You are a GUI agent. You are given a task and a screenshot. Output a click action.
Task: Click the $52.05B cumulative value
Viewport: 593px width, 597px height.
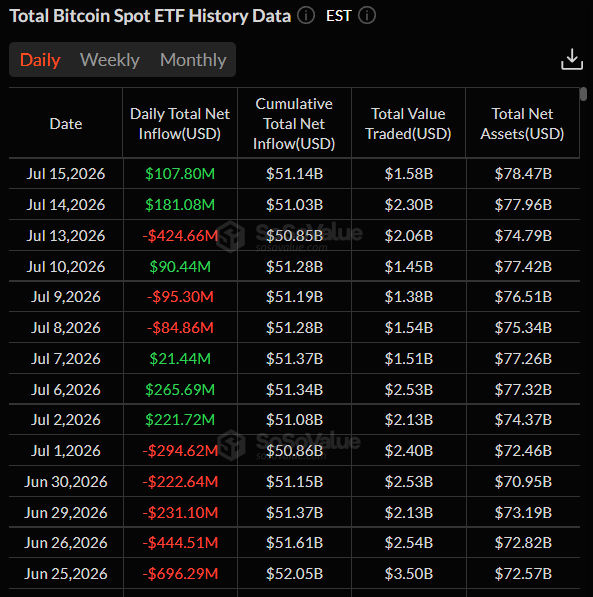(x=294, y=574)
